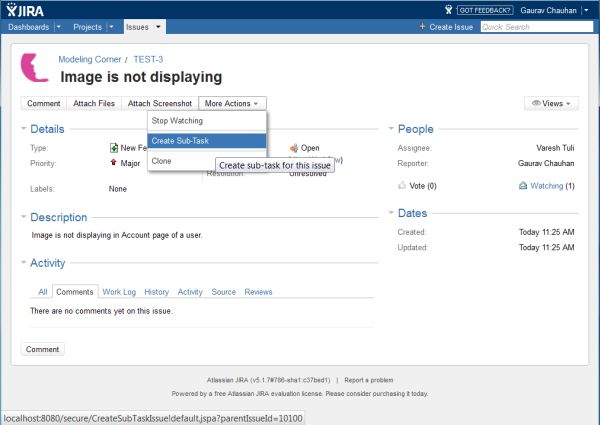Image resolution: width=600 pixels, height=425 pixels.
Task: Click the plus icon beside Create Issue
Action: (x=422, y=27)
